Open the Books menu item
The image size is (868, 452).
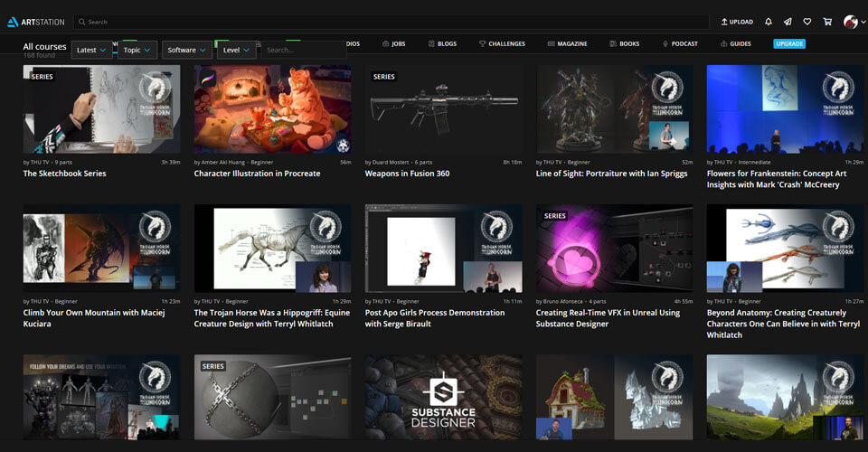click(625, 43)
